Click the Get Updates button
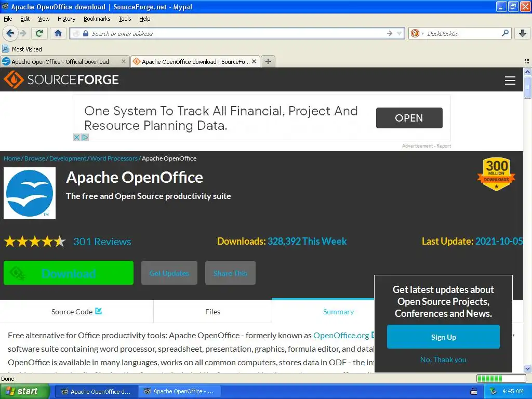This screenshot has height=399, width=532. point(169,273)
